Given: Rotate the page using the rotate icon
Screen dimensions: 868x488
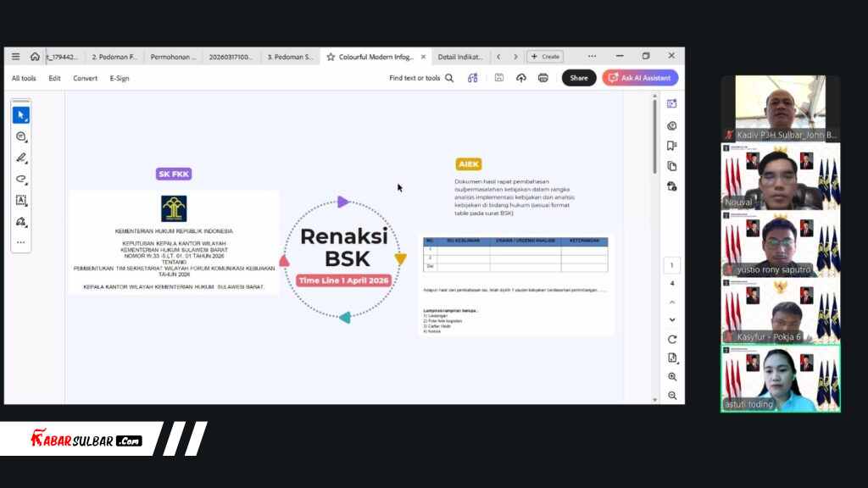Looking at the screenshot, I should coord(672,339).
